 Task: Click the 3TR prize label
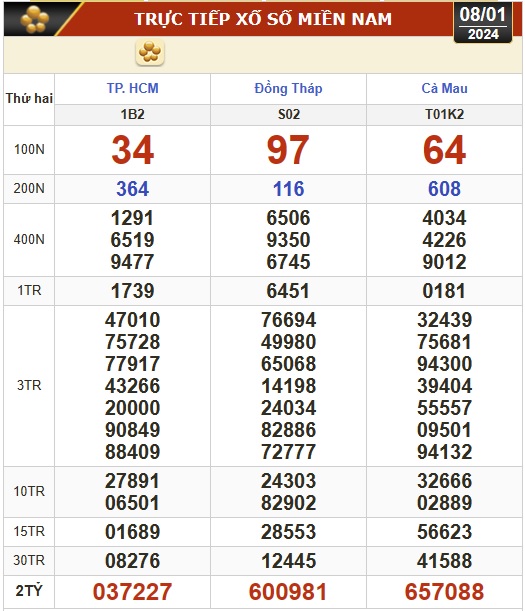(x=29, y=386)
